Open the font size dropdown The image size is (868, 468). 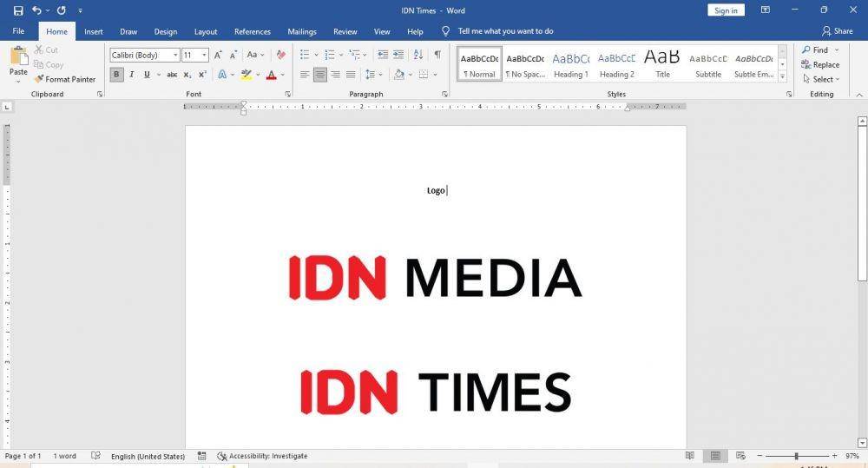tap(204, 55)
